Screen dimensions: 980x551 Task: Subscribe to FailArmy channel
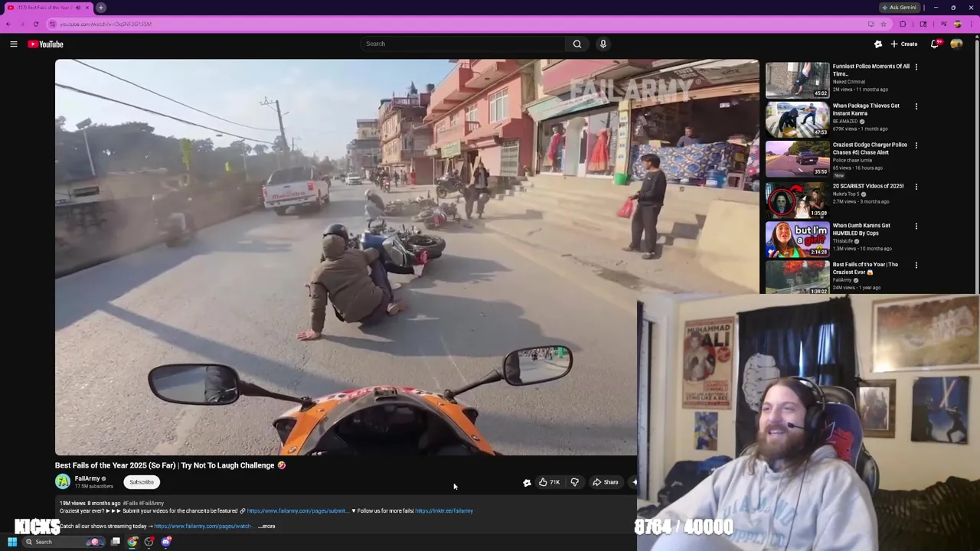pos(142,482)
